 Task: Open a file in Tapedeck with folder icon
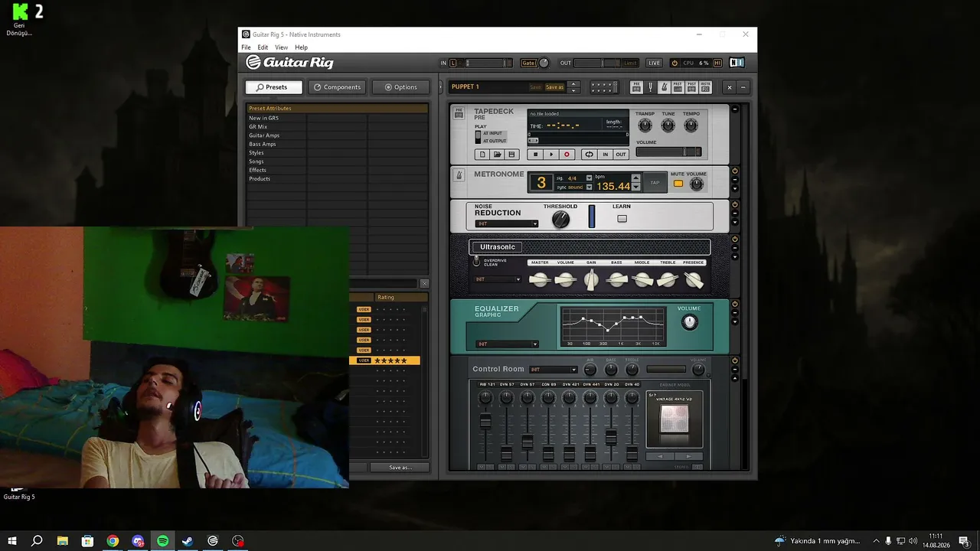(x=497, y=155)
